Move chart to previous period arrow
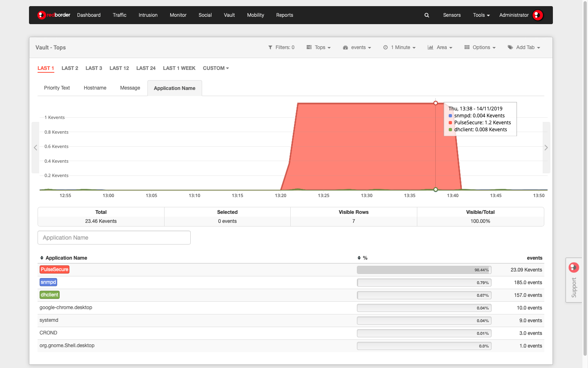Image resolution: width=588 pixels, height=368 pixels. pos(36,148)
